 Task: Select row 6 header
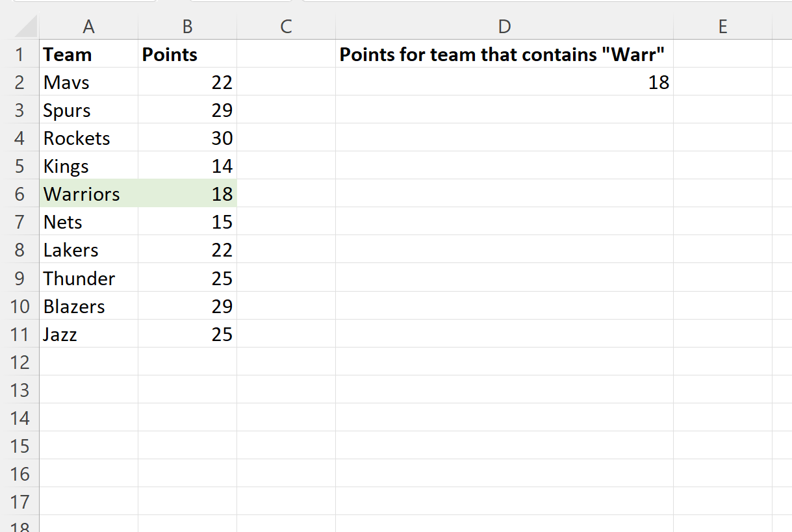point(19,194)
